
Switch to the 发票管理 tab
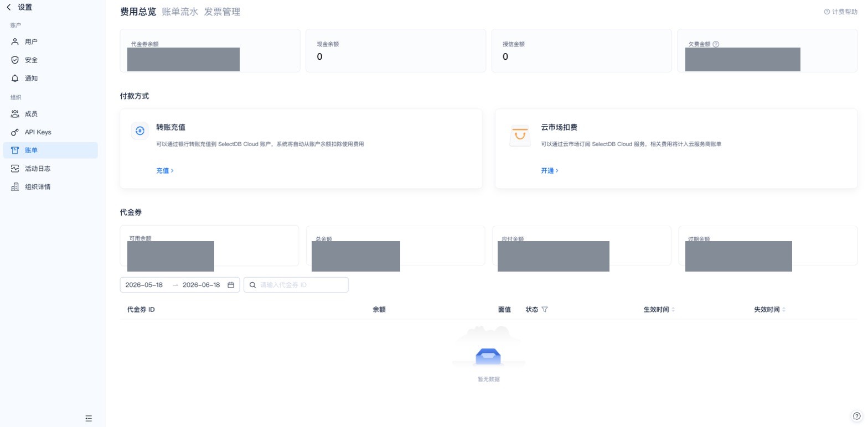(222, 12)
